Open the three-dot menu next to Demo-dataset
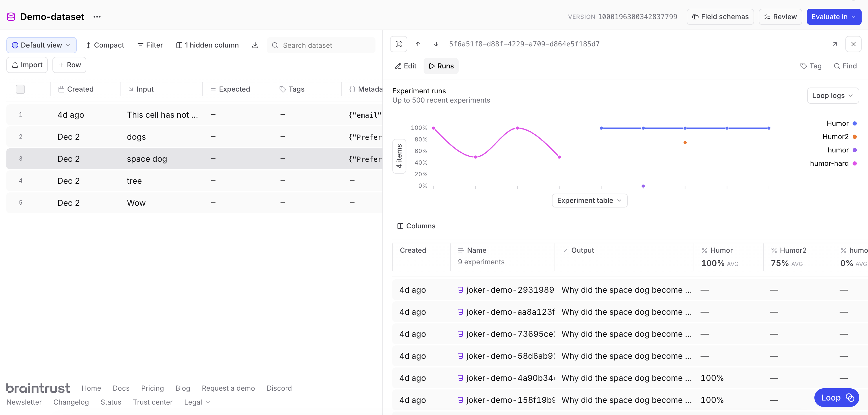The image size is (868, 415). pyautogui.click(x=97, y=17)
